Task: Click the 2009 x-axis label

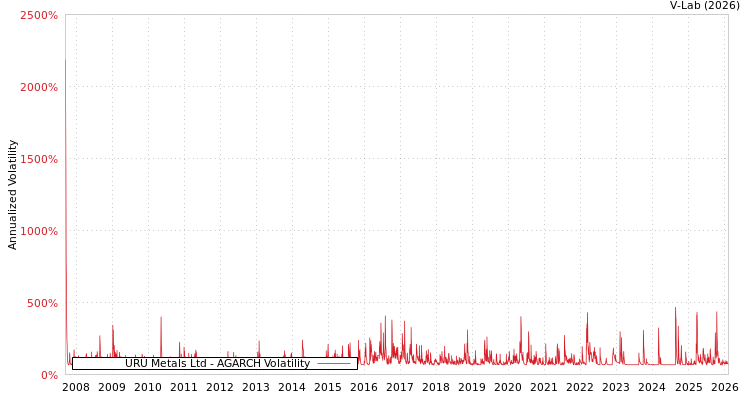Action: [x=112, y=387]
